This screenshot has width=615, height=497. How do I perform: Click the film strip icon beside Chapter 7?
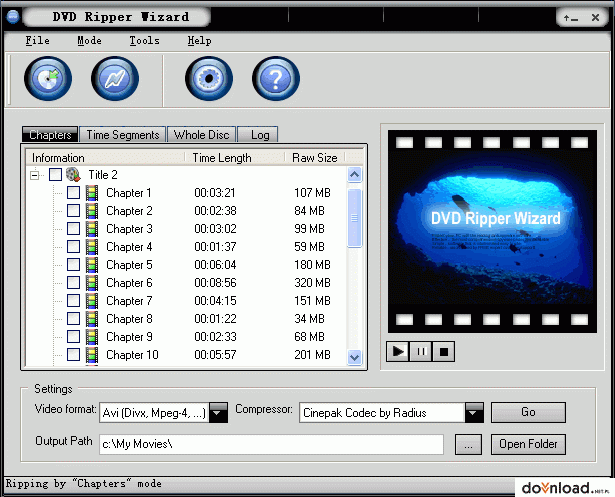pos(92,301)
